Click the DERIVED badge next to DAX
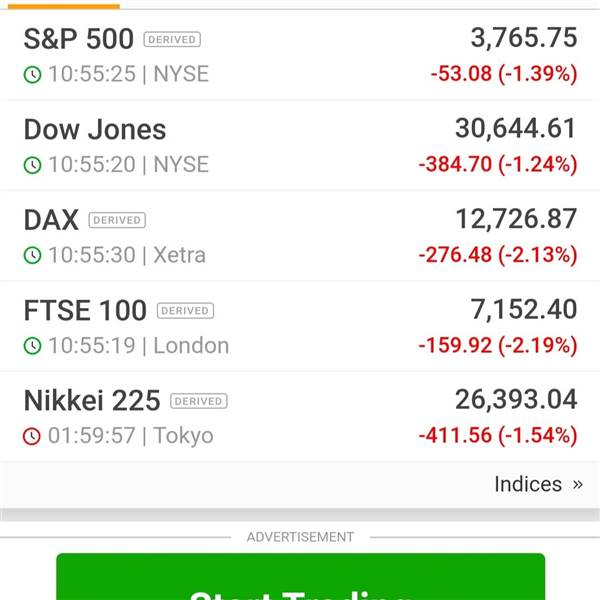The height and width of the screenshot is (600, 600). (x=117, y=220)
